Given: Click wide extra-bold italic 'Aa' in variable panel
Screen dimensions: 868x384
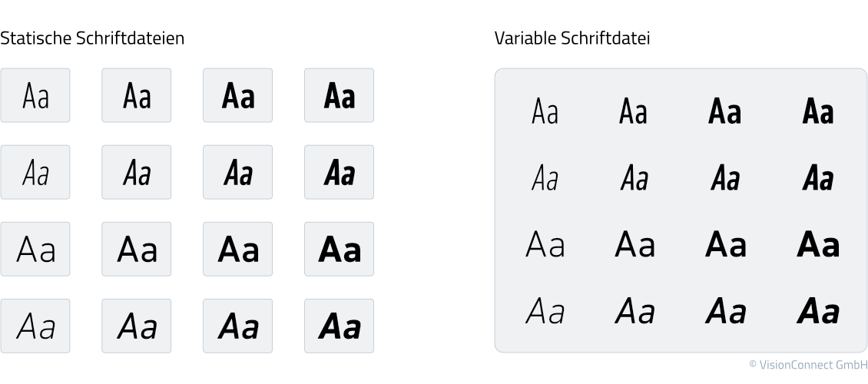Looking at the screenshot, I should coord(817,310).
